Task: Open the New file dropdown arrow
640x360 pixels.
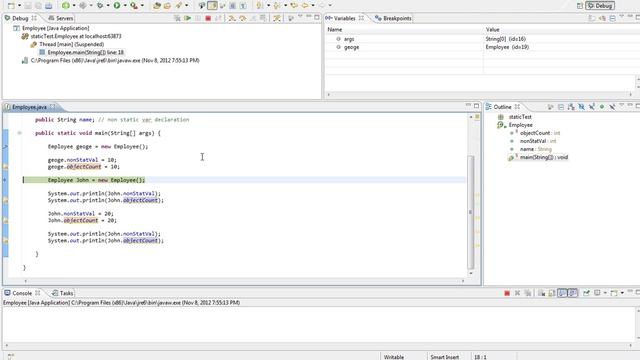Action: coord(19,6)
